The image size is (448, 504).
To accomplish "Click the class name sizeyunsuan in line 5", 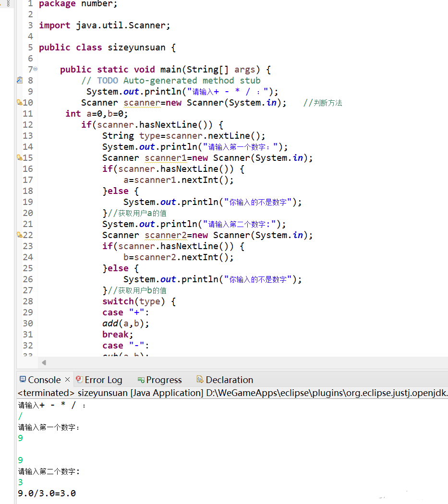I will (136, 48).
